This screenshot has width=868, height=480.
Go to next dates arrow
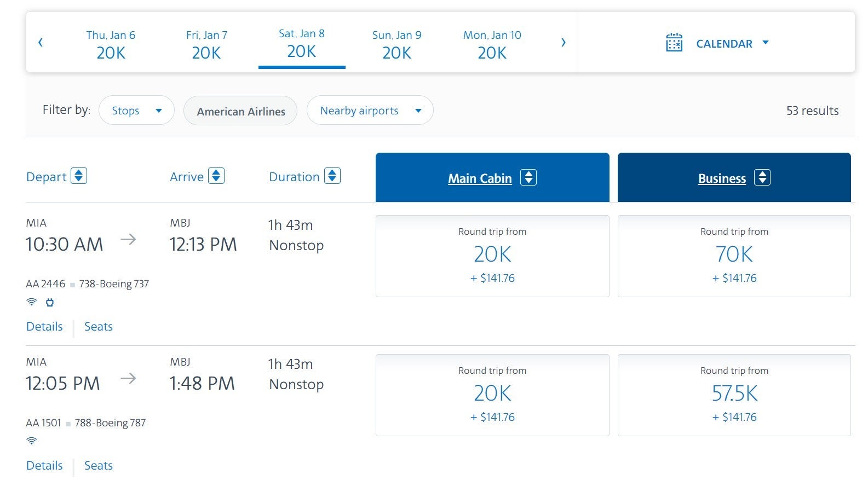coord(564,43)
